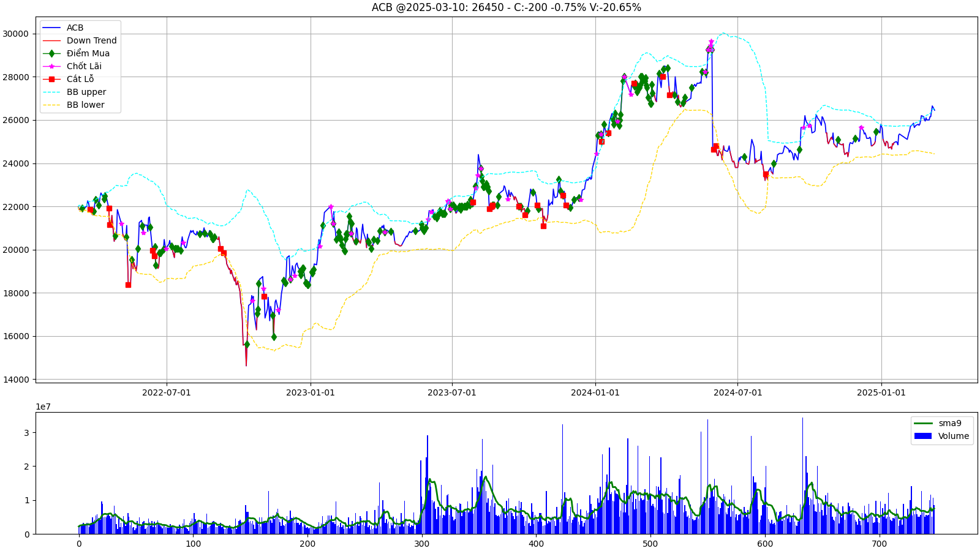Click the 18000 y-axis label
This screenshot has height=551, width=980.
(16, 293)
